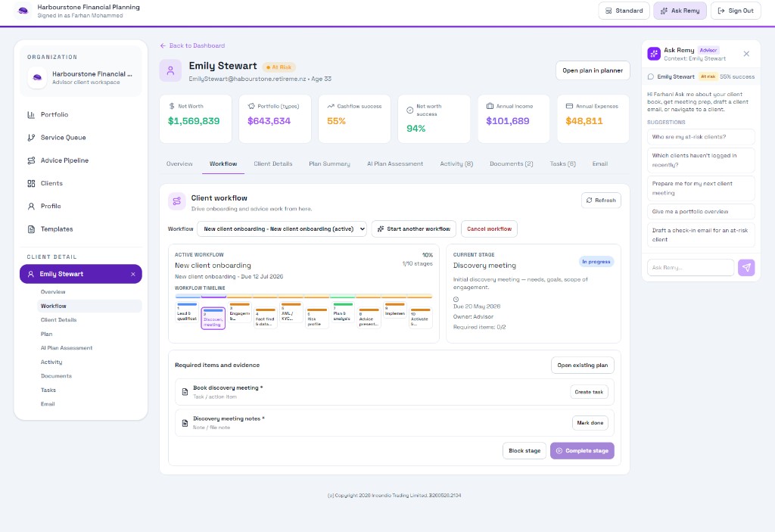Mark Discovery meeting notes done
Image resolution: width=775 pixels, height=532 pixels.
point(590,423)
